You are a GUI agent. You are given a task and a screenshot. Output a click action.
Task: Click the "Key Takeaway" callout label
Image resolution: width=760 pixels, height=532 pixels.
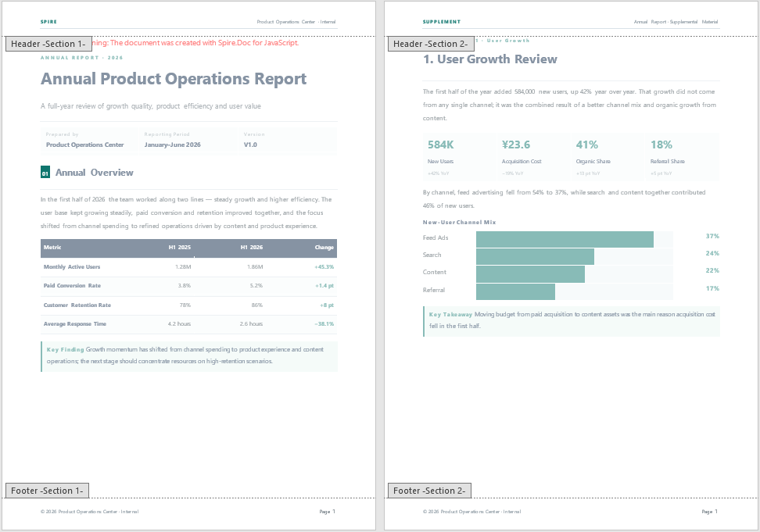coord(450,315)
